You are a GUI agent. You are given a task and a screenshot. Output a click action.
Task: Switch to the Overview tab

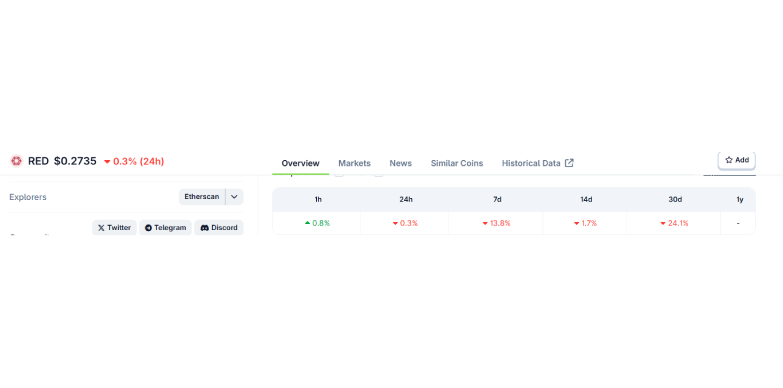[x=300, y=163]
